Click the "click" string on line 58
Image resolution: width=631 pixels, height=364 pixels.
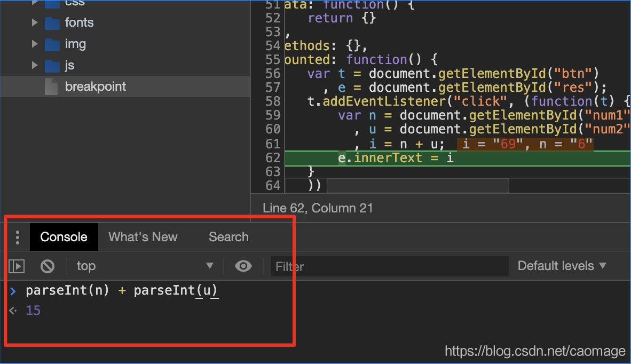pos(480,101)
